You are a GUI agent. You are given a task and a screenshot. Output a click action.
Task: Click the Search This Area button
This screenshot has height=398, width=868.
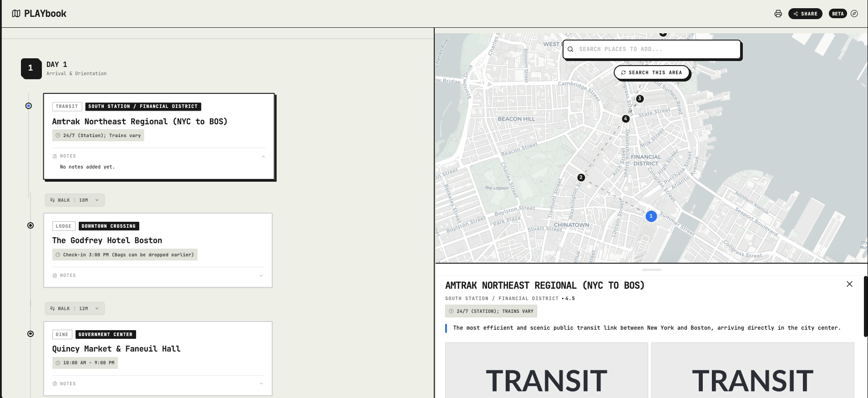[651, 73]
